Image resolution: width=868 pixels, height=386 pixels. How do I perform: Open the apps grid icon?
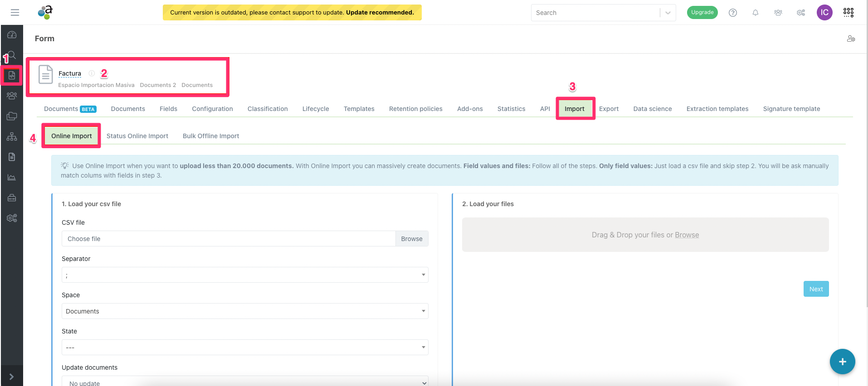pos(848,13)
